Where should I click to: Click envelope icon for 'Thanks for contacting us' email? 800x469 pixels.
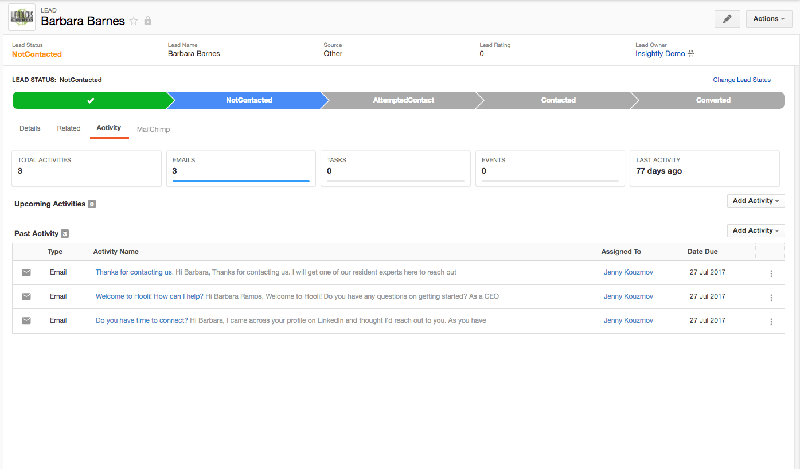coord(26,272)
